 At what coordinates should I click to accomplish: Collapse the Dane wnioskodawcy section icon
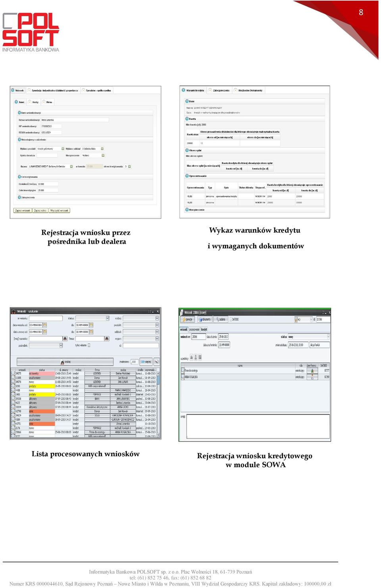(19, 113)
